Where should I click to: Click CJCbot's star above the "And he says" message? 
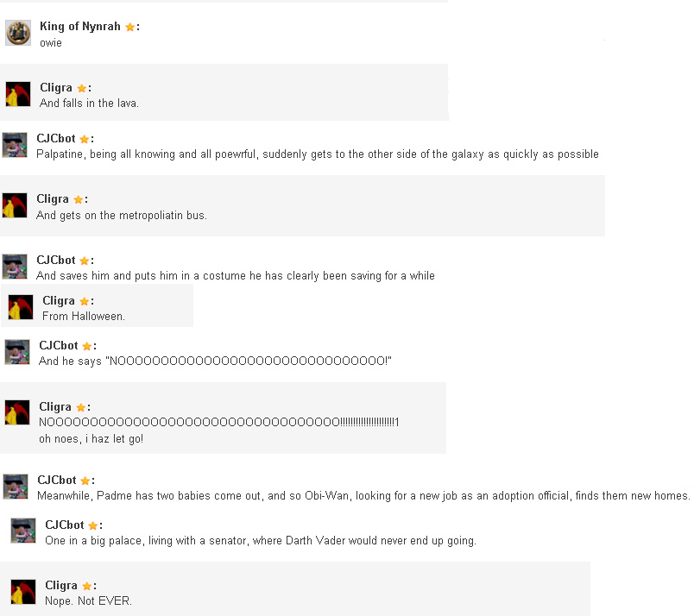click(86, 347)
